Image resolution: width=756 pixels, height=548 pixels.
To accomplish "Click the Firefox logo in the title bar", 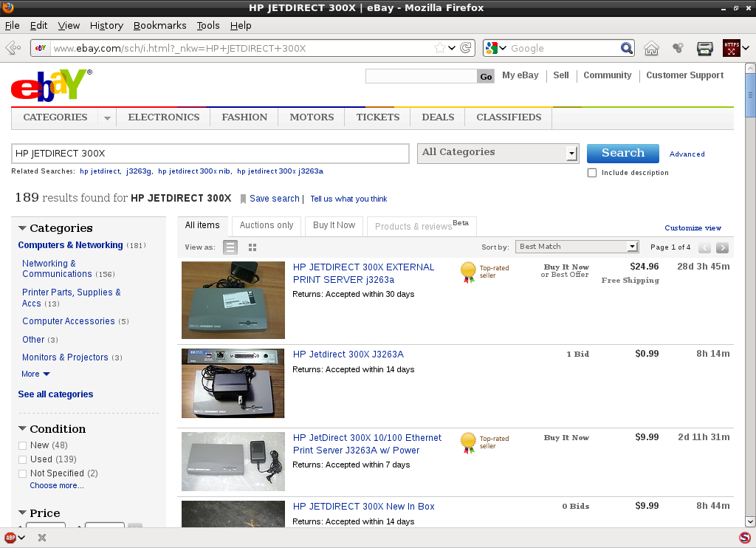I will click(7, 7).
